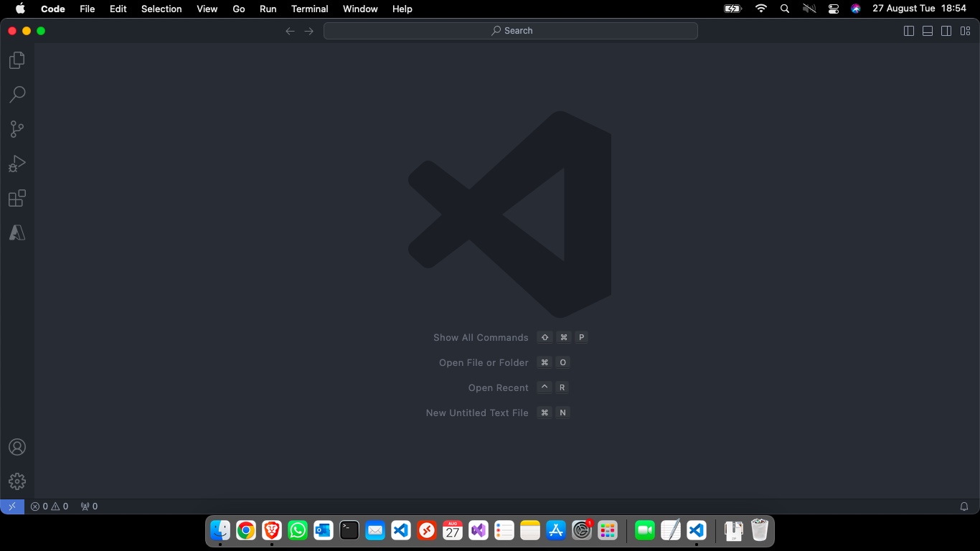Image resolution: width=980 pixels, height=551 pixels.
Task: Go forward with the right arrow
Action: tap(309, 31)
